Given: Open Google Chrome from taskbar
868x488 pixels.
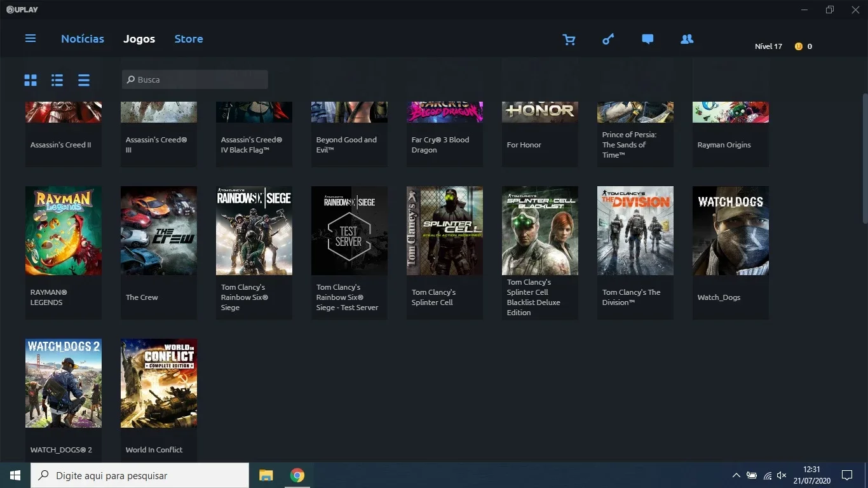Looking at the screenshot, I should (297, 475).
